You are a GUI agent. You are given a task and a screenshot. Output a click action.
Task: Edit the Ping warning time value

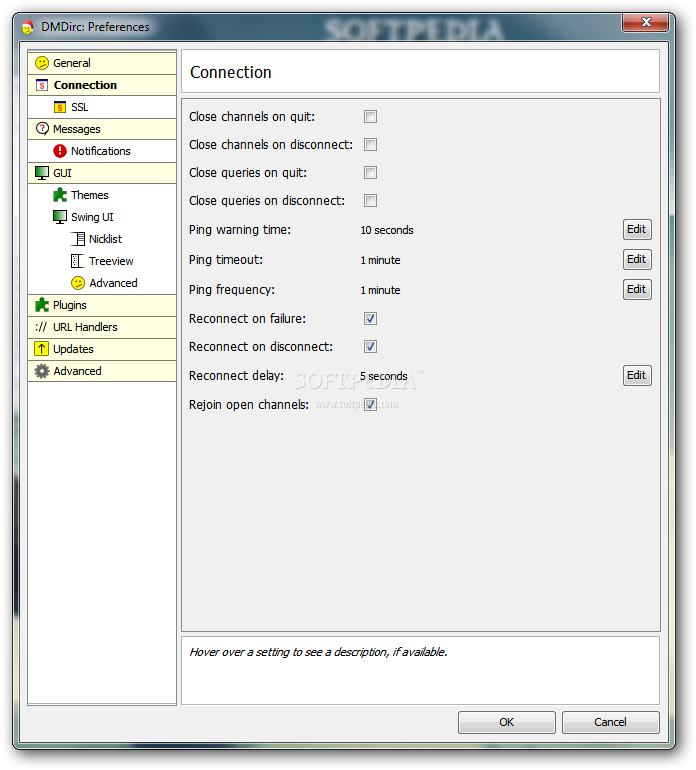[x=637, y=229]
